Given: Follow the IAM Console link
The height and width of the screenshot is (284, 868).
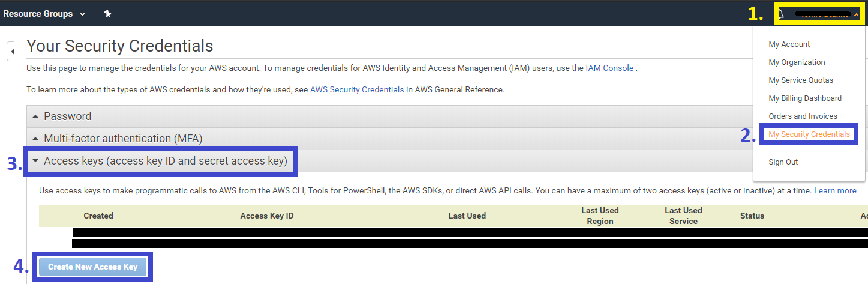Looking at the screenshot, I should [x=609, y=68].
